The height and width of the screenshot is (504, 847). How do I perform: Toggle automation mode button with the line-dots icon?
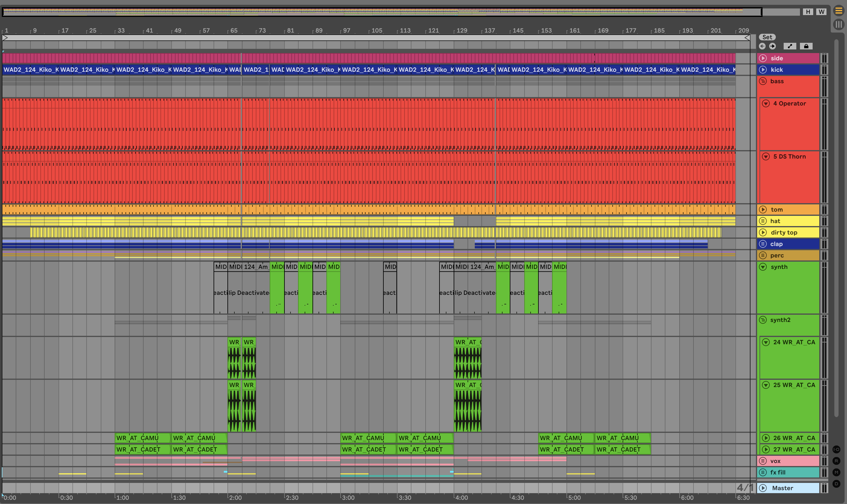(790, 46)
